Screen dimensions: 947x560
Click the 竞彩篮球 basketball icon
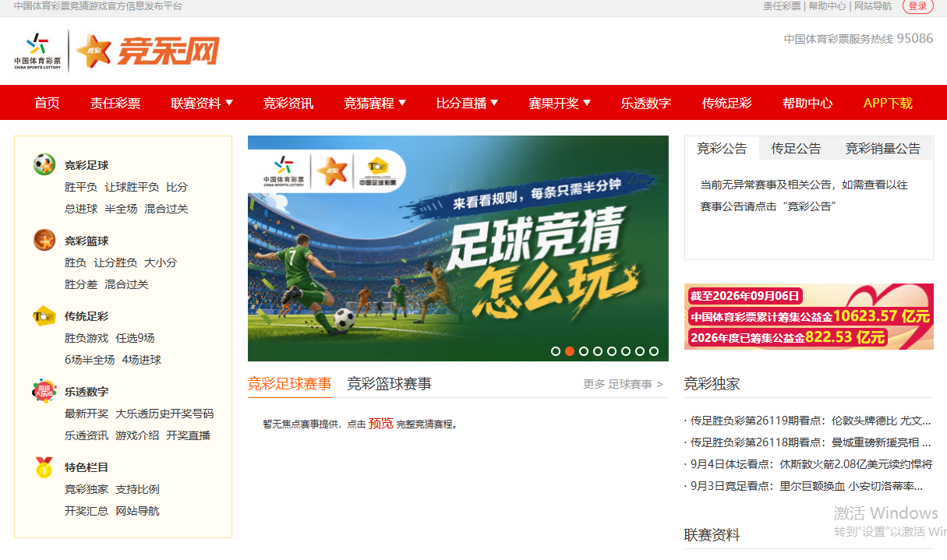click(44, 240)
